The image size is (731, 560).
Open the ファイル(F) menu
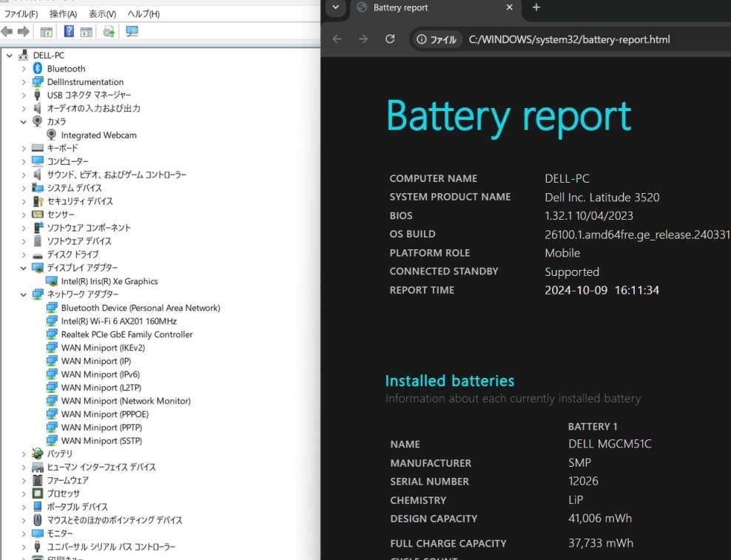click(21, 14)
